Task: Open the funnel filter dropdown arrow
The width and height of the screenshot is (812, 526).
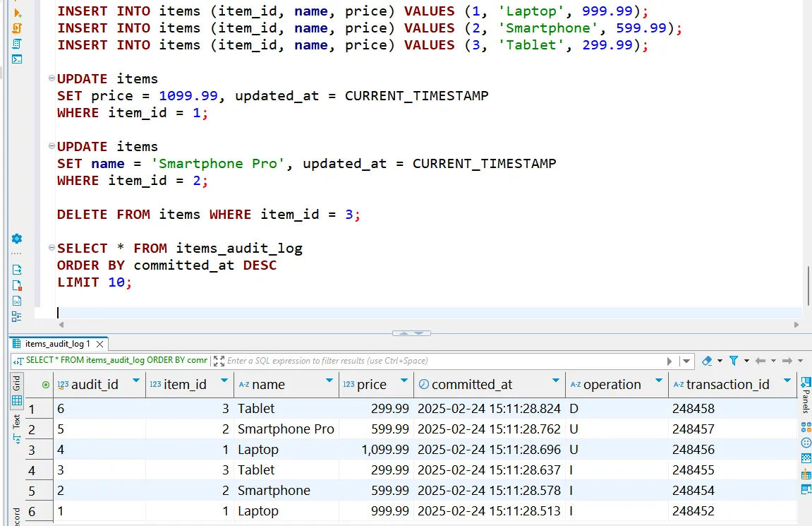Action: click(747, 361)
